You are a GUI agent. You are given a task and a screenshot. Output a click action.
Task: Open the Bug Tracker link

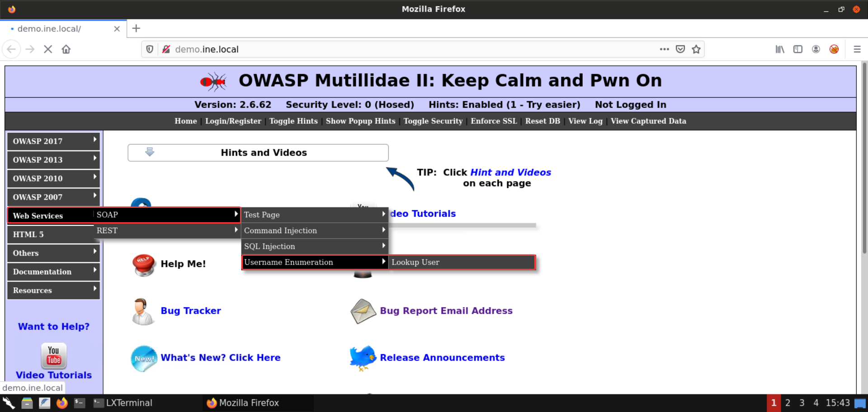tap(191, 311)
